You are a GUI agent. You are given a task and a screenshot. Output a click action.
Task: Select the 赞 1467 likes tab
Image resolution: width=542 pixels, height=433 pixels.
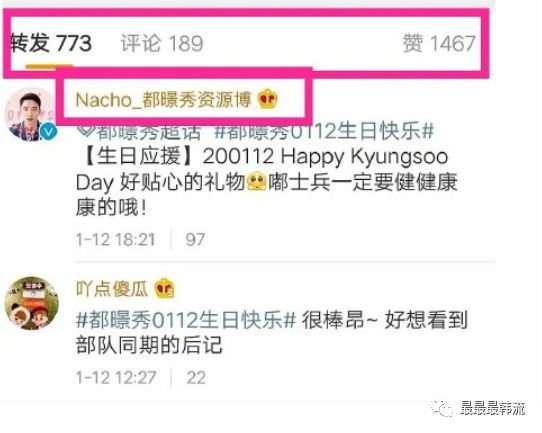pyautogui.click(x=439, y=44)
